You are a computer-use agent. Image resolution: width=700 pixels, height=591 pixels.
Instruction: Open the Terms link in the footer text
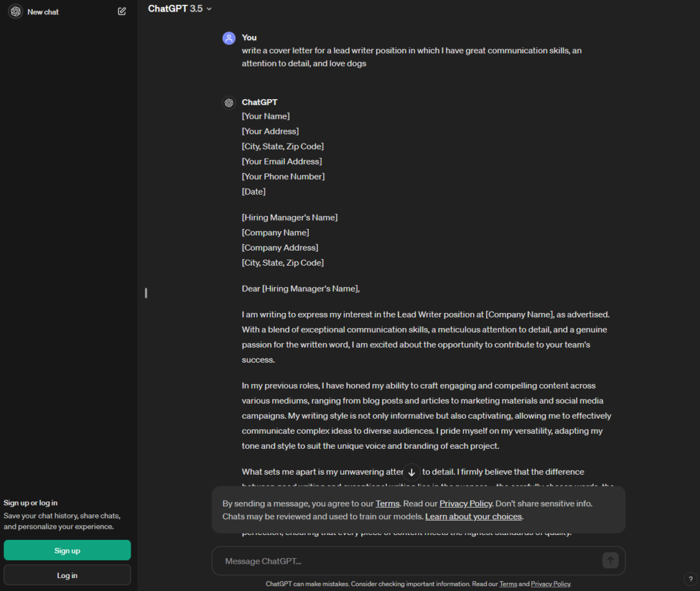(x=508, y=584)
